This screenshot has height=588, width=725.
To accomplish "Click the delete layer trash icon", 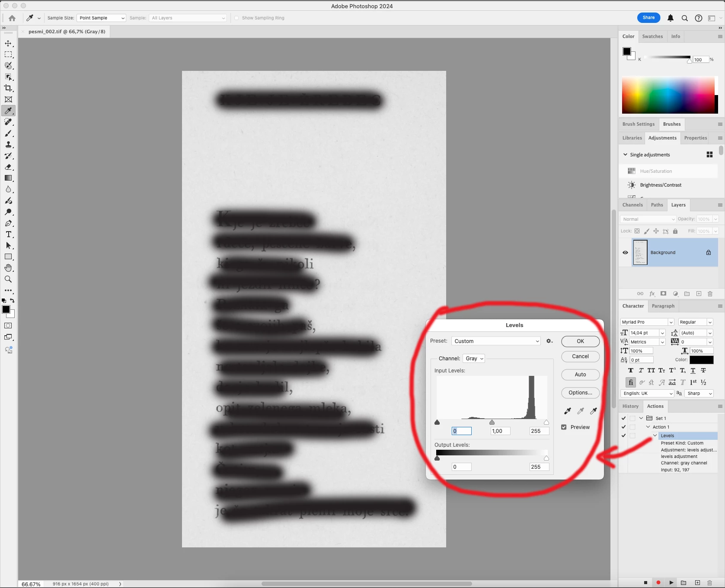I will [x=710, y=294].
